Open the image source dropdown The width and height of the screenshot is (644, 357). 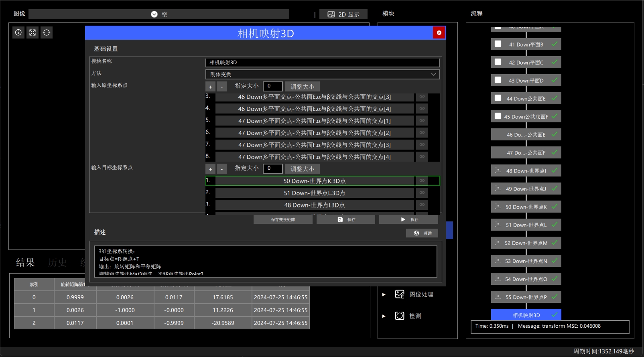(159, 14)
